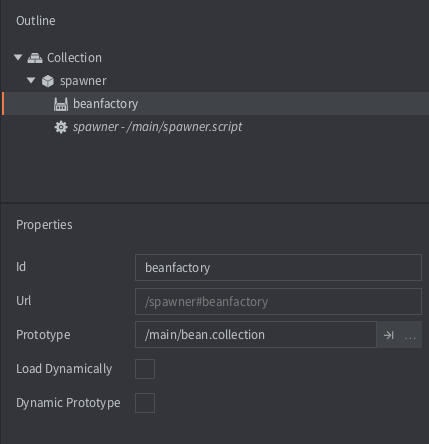Collapse the Collection tree node

[x=18, y=57]
